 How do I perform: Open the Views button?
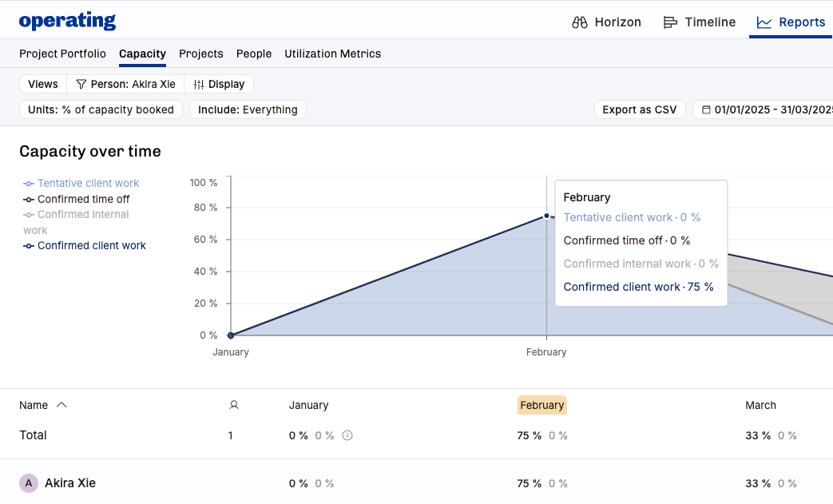pyautogui.click(x=42, y=84)
